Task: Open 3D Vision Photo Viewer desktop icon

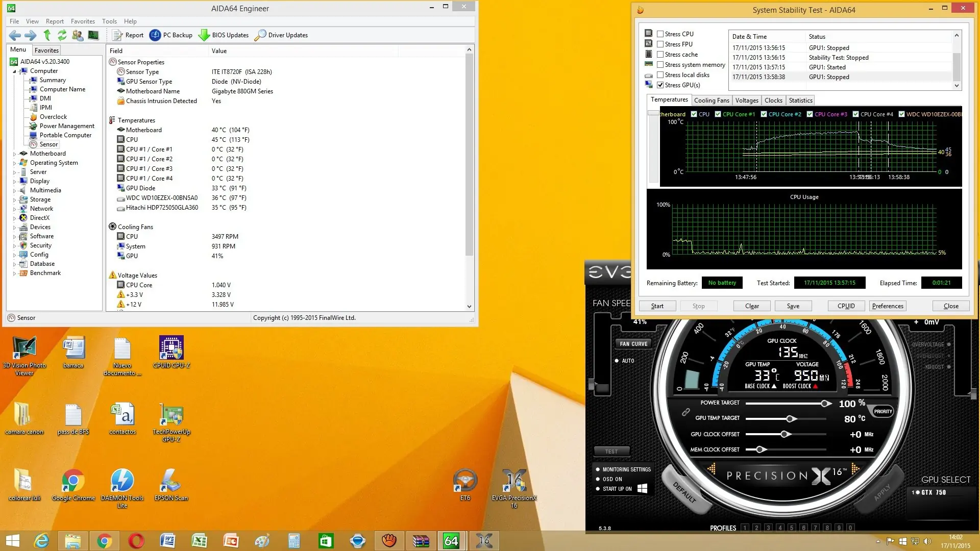Action: 24,356
